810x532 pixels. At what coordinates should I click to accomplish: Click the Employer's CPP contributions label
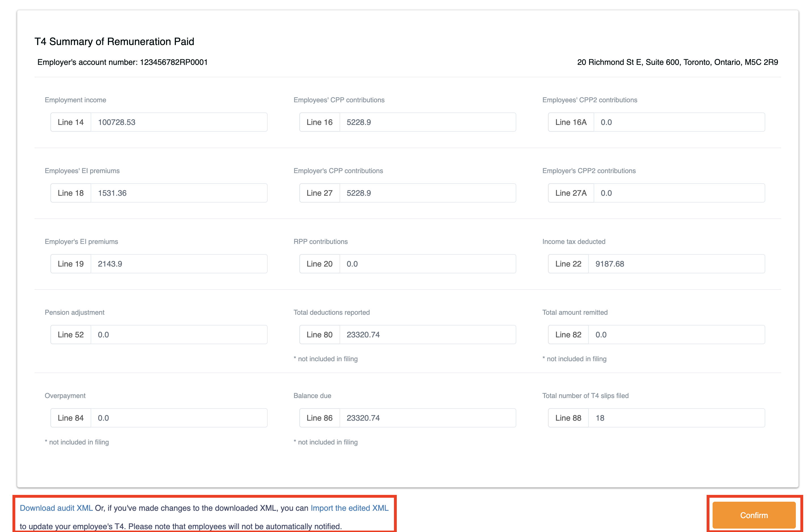[x=338, y=171]
